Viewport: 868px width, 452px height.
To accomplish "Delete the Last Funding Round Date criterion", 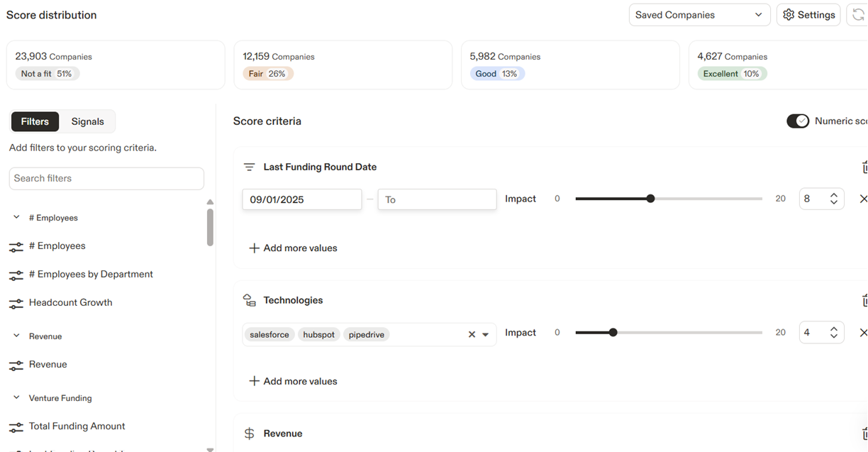I will 864,167.
